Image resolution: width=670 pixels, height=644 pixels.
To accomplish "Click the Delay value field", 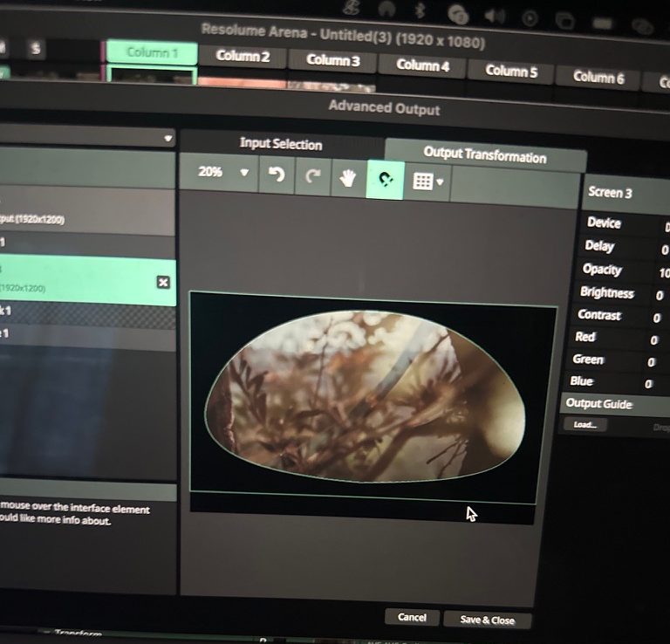I will coord(665,250).
